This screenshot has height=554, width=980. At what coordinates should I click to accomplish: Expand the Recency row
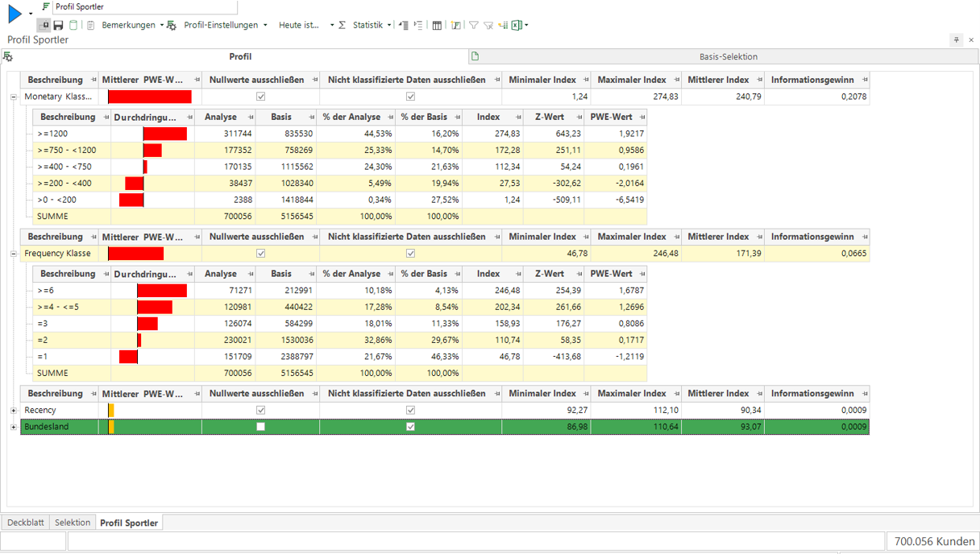pos(14,411)
